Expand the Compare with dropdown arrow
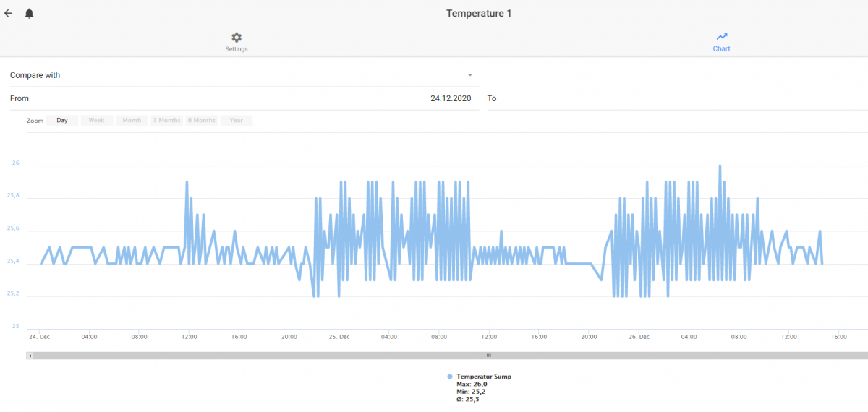Image resolution: width=868 pixels, height=412 pixels. click(x=469, y=75)
